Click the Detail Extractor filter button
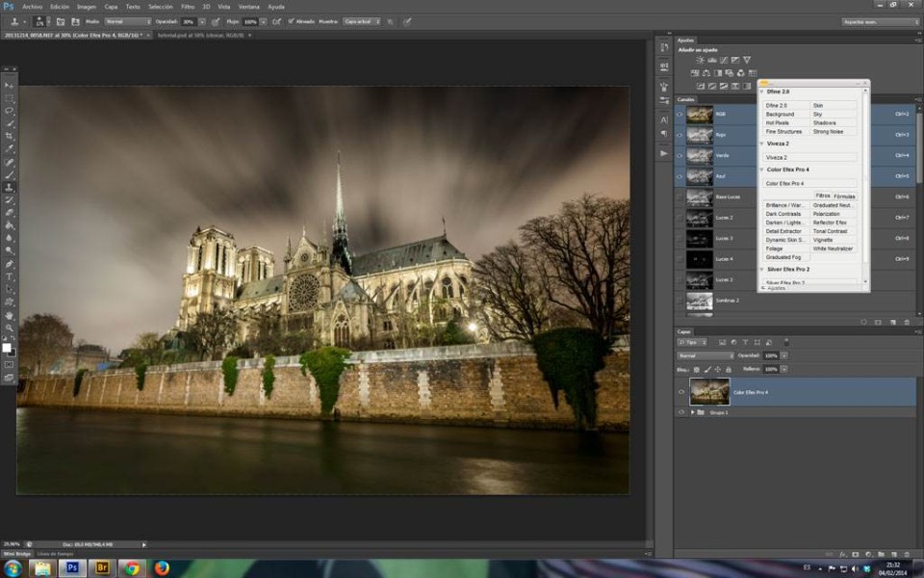Image resolution: width=924 pixels, height=578 pixels. 784,231
